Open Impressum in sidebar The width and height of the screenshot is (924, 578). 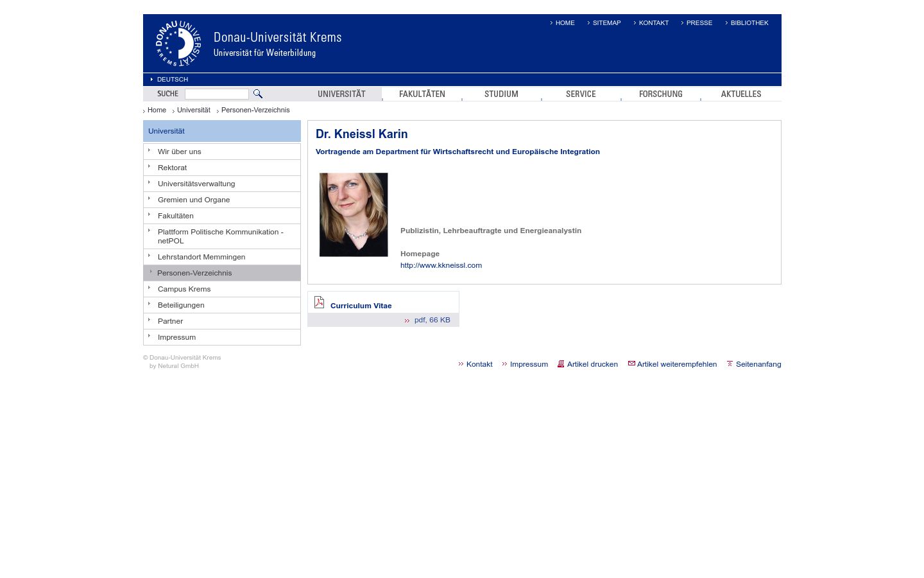(x=222, y=337)
